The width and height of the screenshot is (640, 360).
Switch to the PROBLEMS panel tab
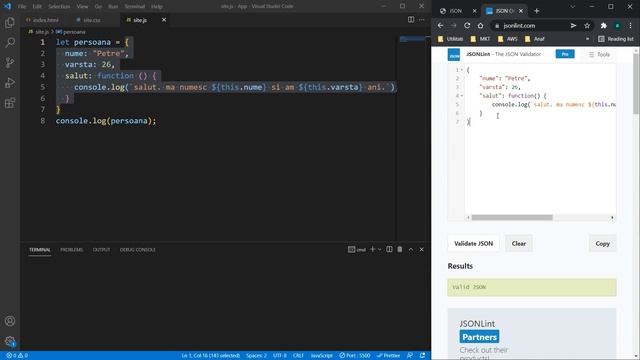tap(71, 249)
